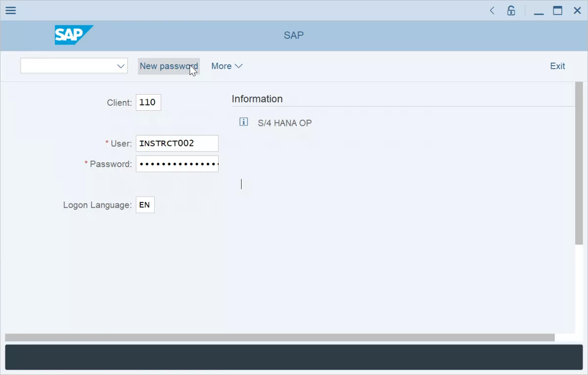Click the information icon beside S/4 HANA OP
Viewport: 588px width, 375px height.
244,122
